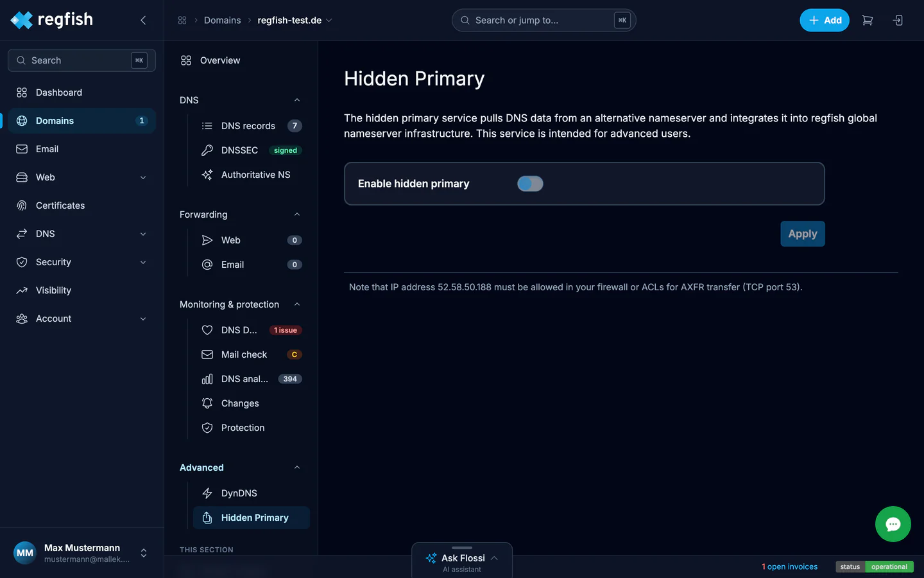Image resolution: width=924 pixels, height=578 pixels.
Task: Open the Overview page
Action: (241, 60)
